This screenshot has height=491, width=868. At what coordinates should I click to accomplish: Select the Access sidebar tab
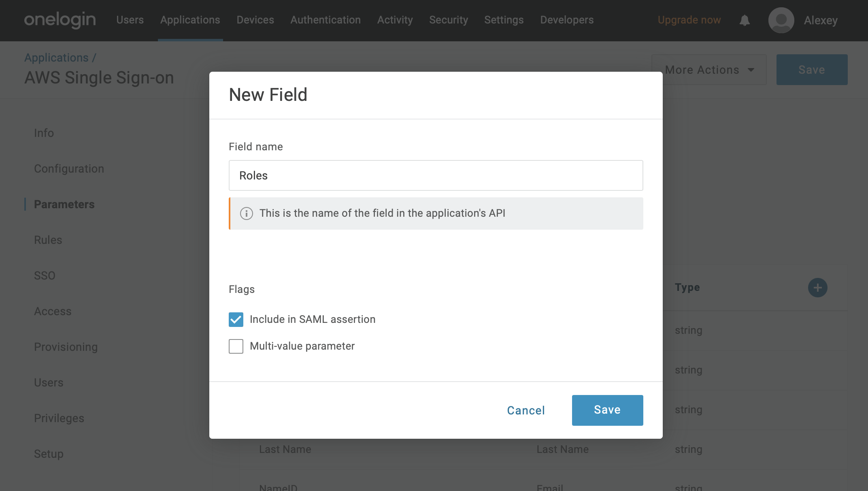(53, 311)
